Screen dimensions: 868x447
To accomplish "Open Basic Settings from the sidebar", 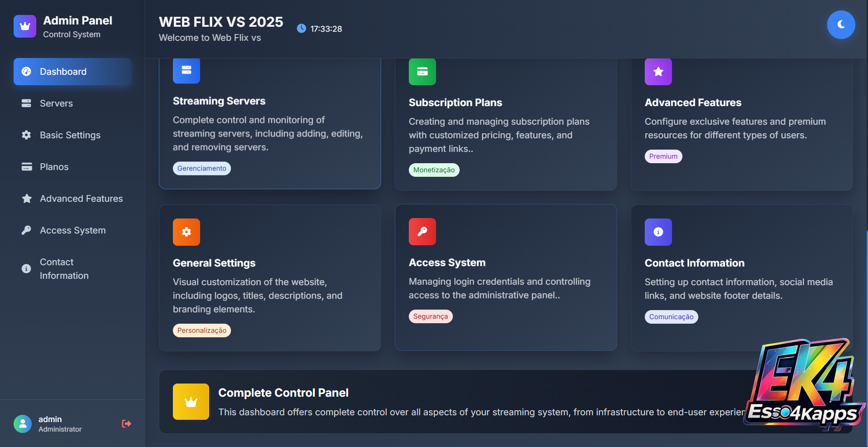I will click(70, 135).
